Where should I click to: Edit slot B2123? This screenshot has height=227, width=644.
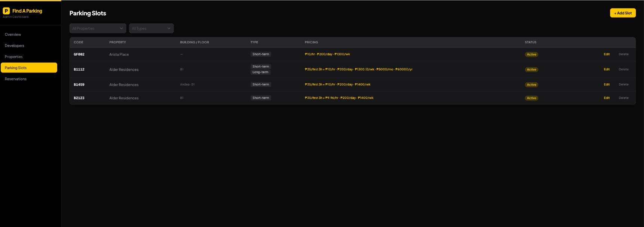click(607, 98)
